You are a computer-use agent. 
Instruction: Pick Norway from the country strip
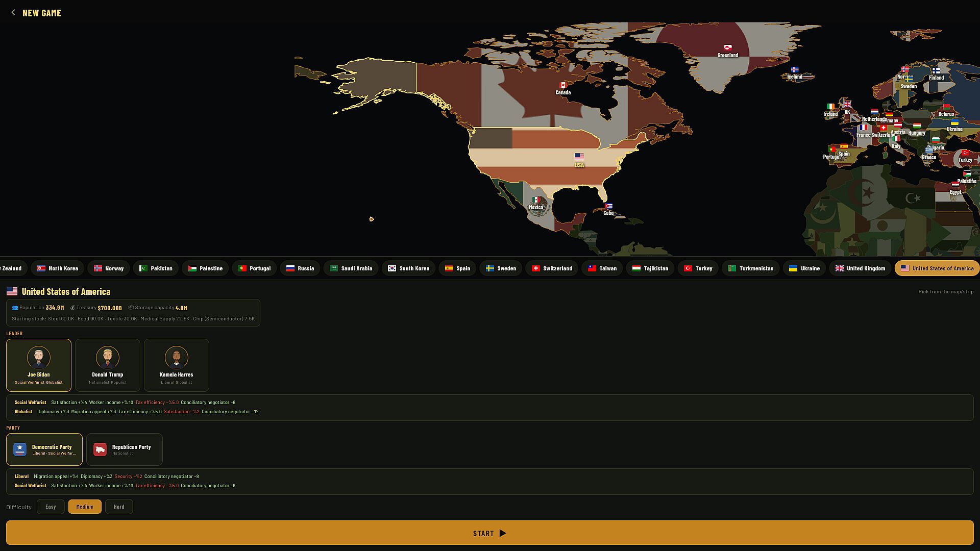(109, 268)
